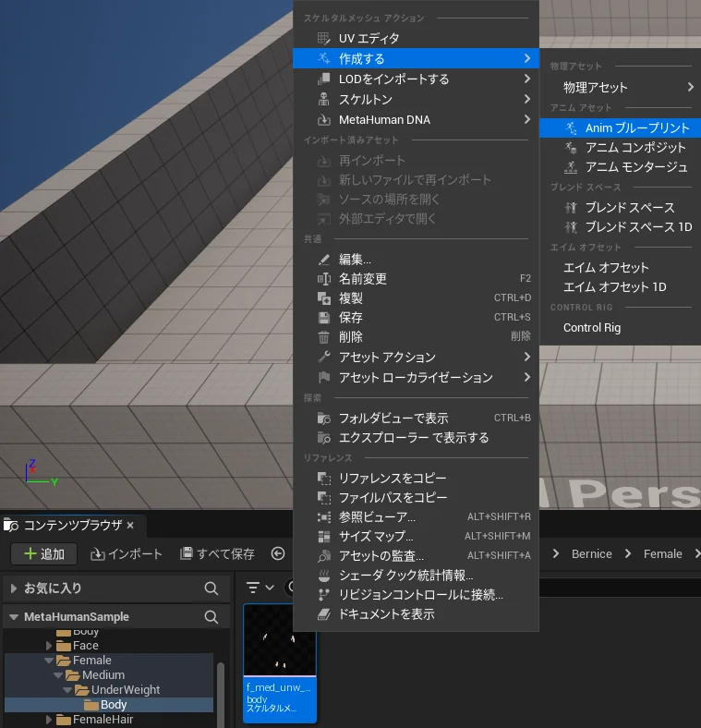Screen dimensions: 701x728
Task: Click the ドキュメントを表示 book icon
Action: point(323,614)
